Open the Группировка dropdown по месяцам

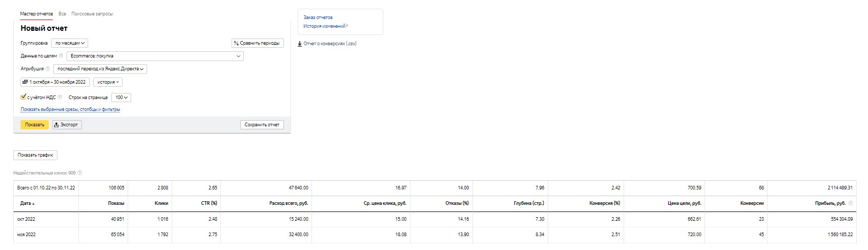[70, 43]
